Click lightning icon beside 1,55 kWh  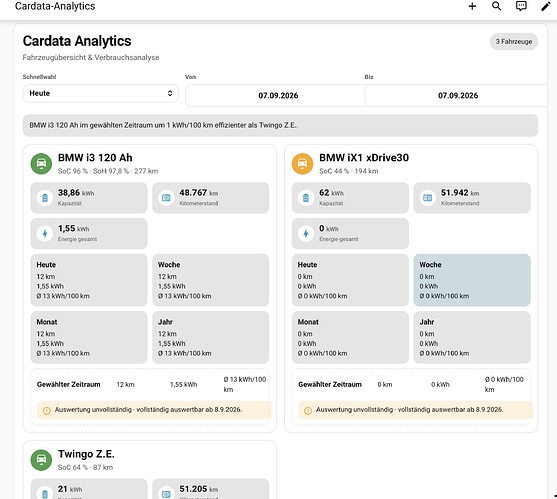click(45, 234)
